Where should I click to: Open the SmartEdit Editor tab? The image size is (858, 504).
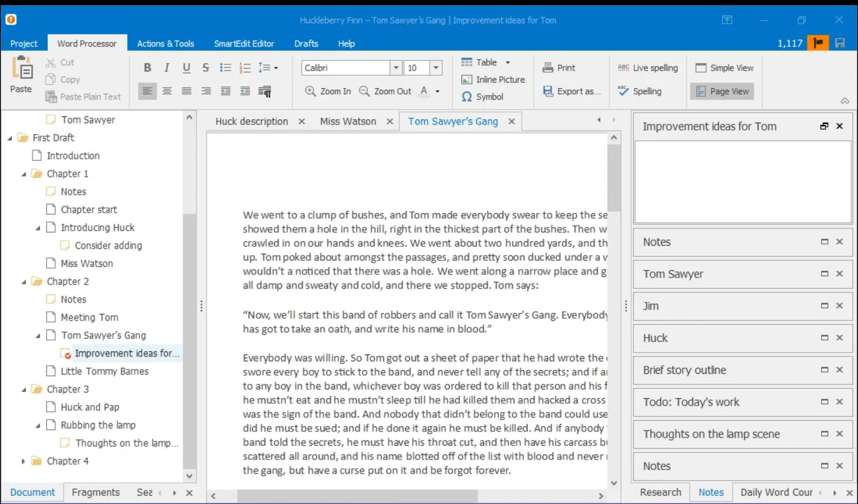pos(244,43)
